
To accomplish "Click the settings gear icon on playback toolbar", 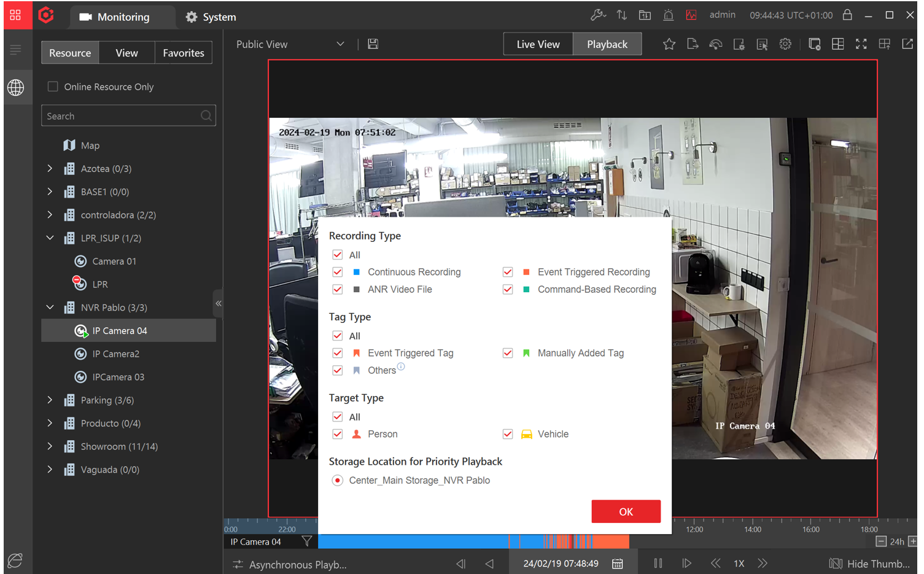I will tap(785, 44).
